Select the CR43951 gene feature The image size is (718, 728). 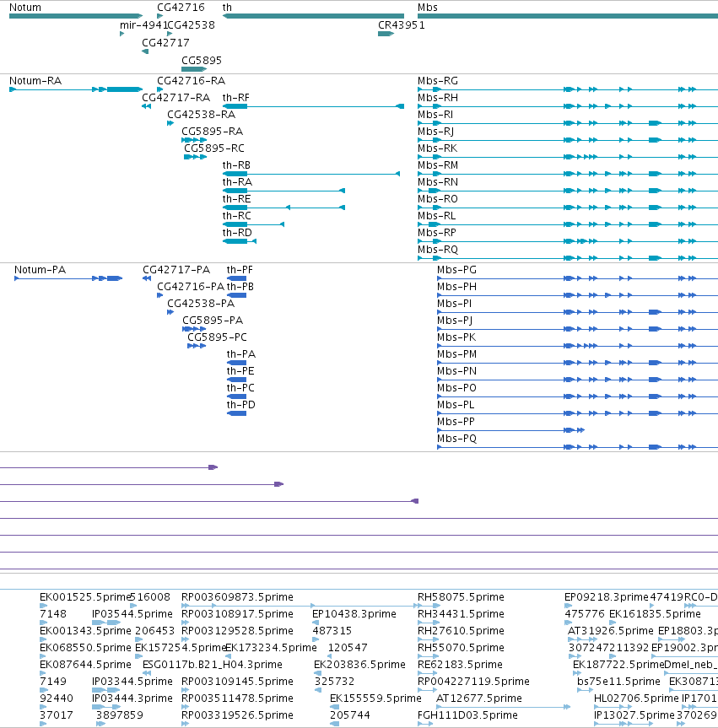[386, 34]
